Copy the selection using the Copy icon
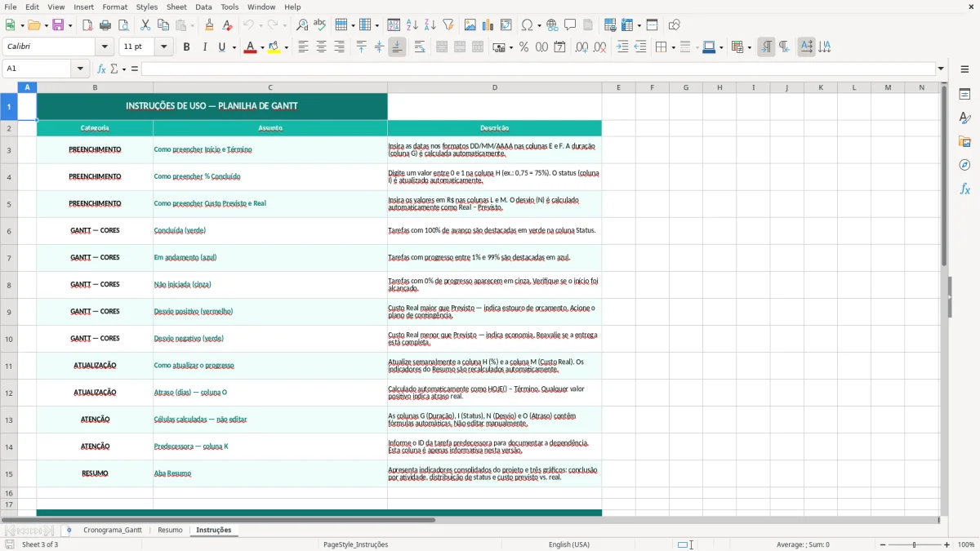The image size is (980, 551). [x=163, y=25]
